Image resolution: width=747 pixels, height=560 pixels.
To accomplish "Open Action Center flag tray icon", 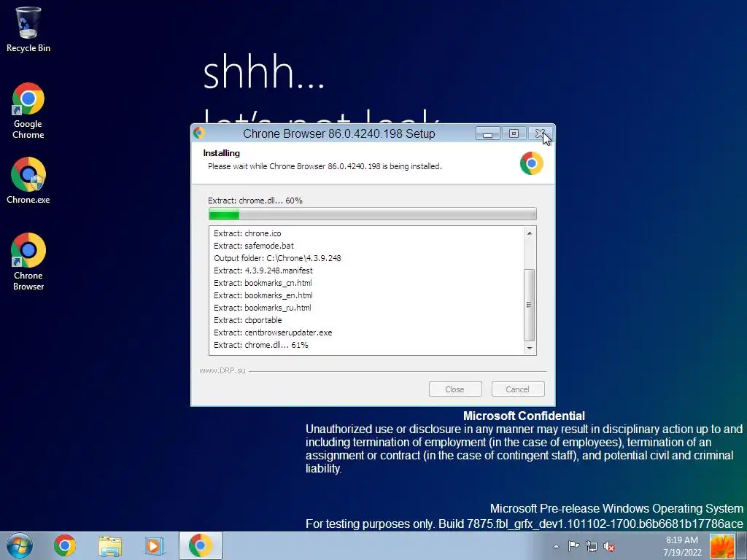I will pyautogui.click(x=573, y=546).
